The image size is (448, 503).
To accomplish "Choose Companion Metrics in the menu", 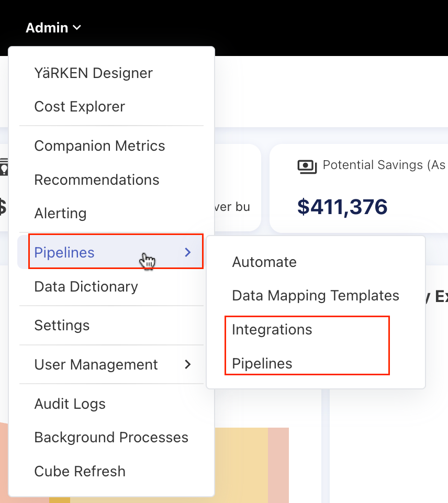I will tap(99, 146).
